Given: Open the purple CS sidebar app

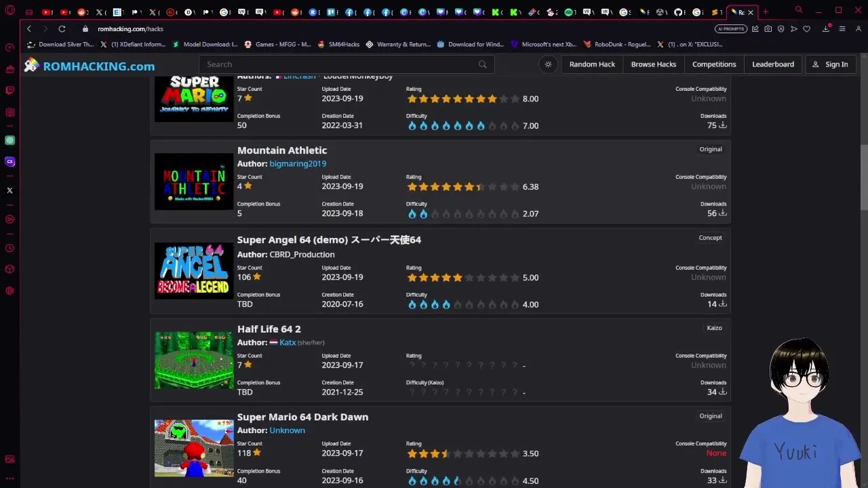Looking at the screenshot, I should tap(9, 162).
